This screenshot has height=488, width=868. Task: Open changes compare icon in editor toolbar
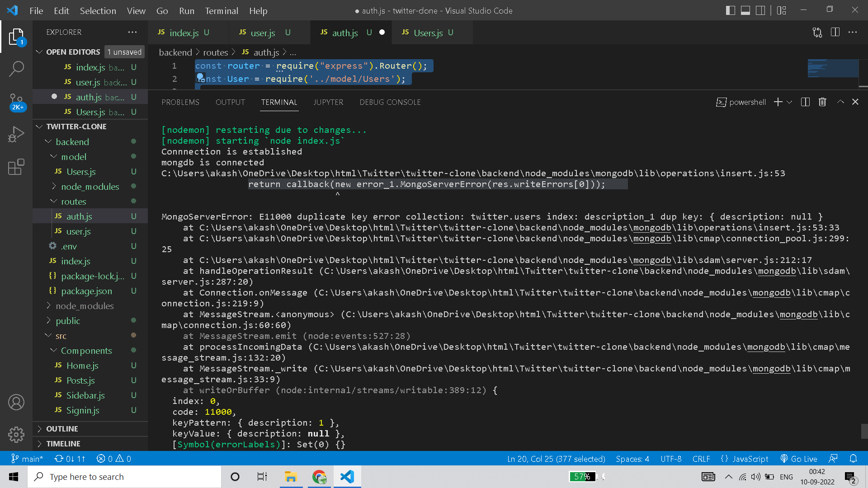(x=817, y=32)
